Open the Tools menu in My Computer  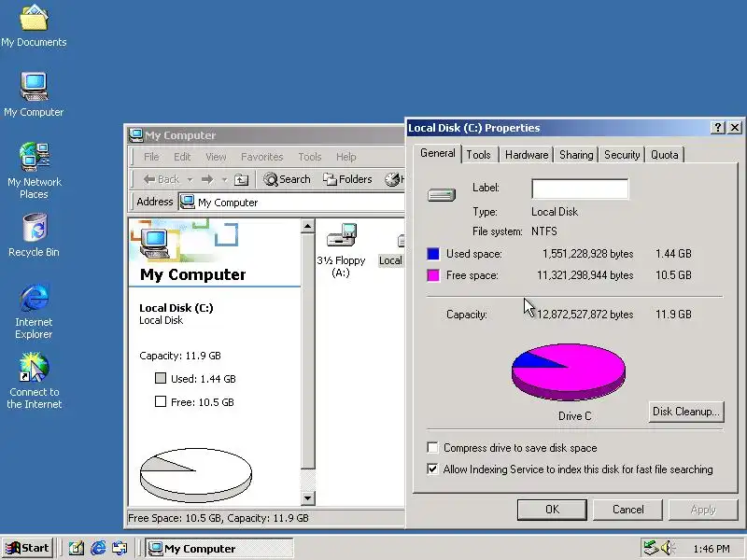click(x=310, y=157)
